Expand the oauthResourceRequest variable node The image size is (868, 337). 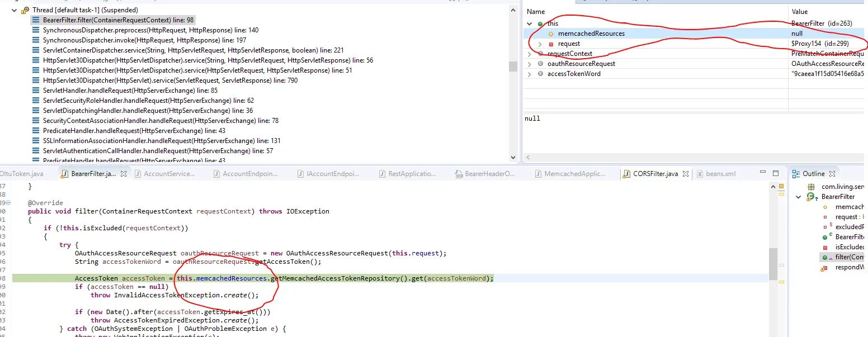click(530, 64)
